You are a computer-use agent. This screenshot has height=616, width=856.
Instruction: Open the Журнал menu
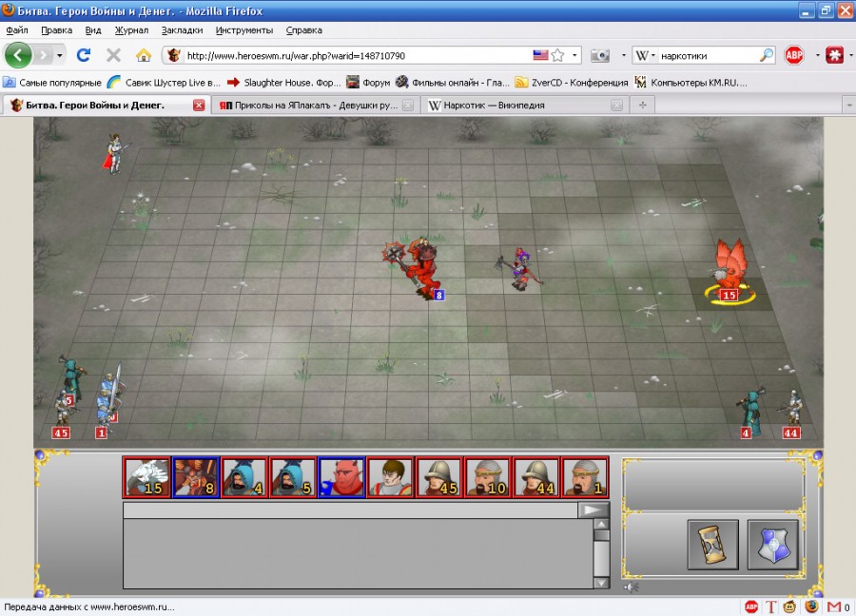tap(131, 30)
